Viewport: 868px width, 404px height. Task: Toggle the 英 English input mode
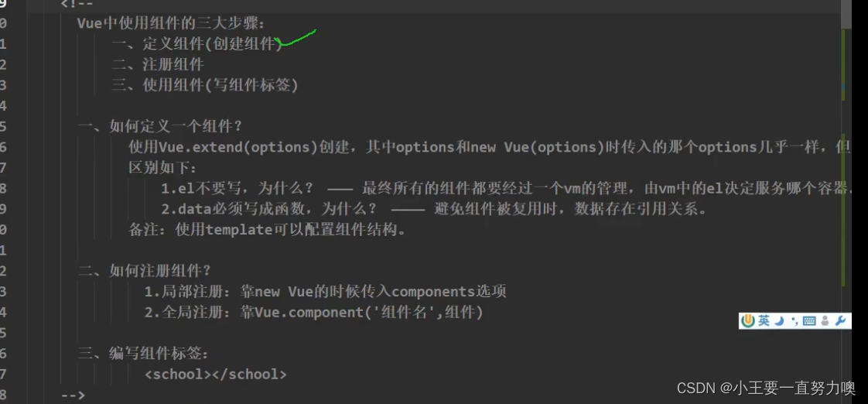coord(764,320)
